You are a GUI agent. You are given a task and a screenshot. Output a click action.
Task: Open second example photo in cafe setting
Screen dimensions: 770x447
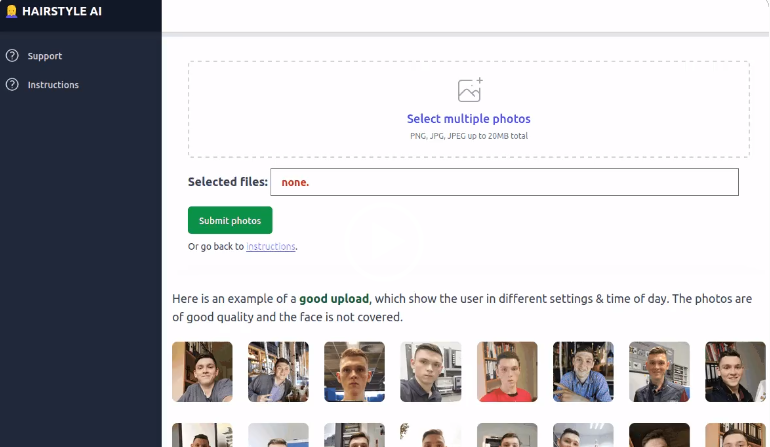[278, 372]
